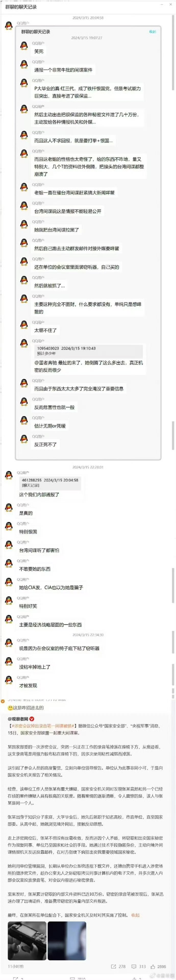The width and height of the screenshot is (176, 980).
Task: Click the penguin avatar beside the 笑死 message
Action: click(x=24, y=46)
